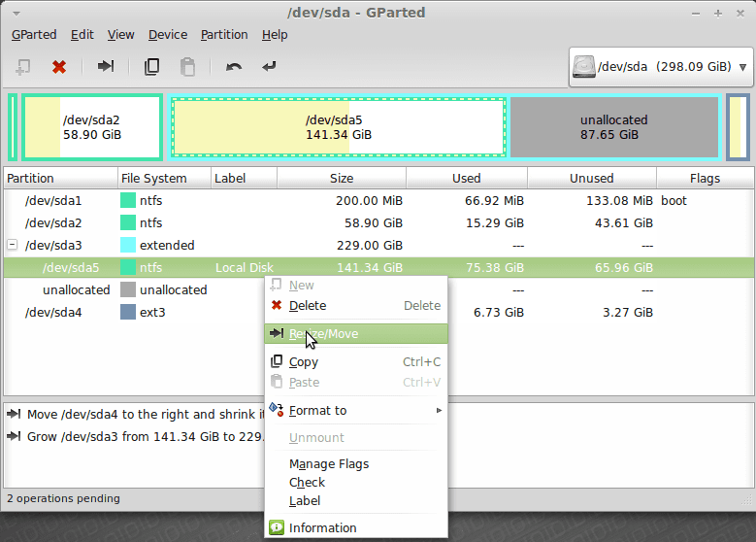The width and height of the screenshot is (756, 542).
Task: Select the small /dev/sda4 block at right edge
Action: click(x=738, y=127)
